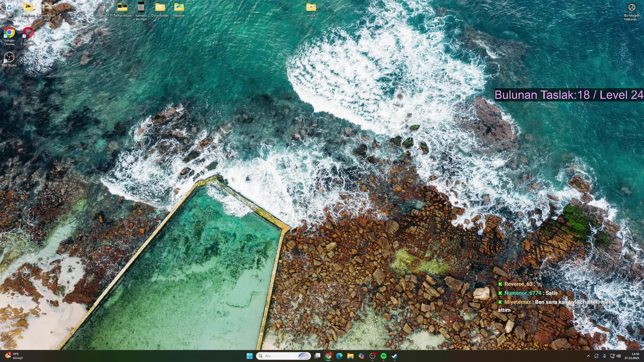Click the Miyetemaz chat username
The width and height of the screenshot is (644, 362).
[517, 302]
